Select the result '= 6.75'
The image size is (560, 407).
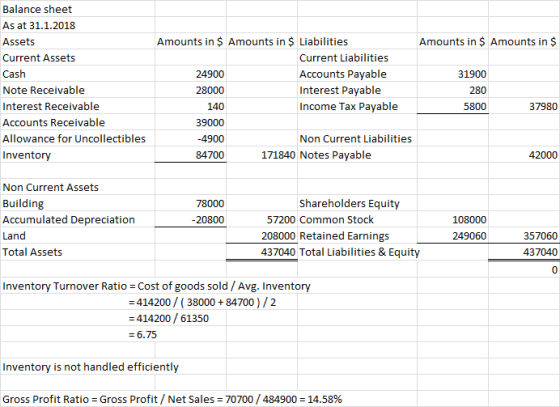click(x=142, y=335)
